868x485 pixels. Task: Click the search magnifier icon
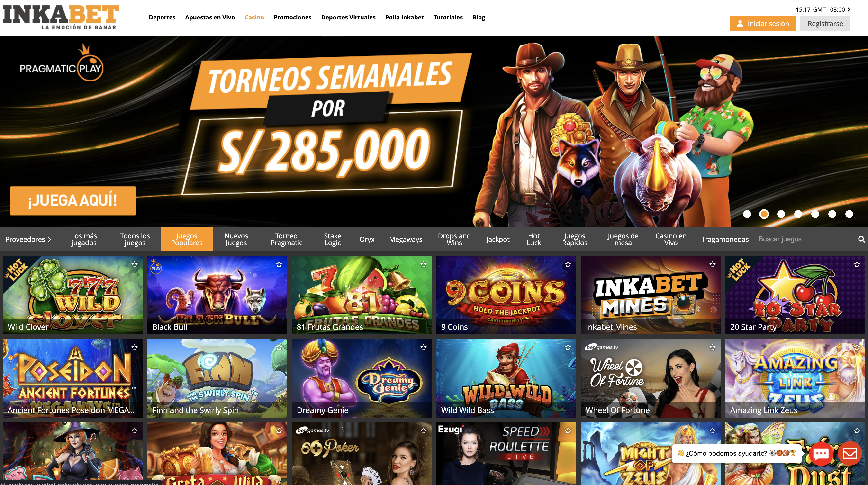[861, 239]
